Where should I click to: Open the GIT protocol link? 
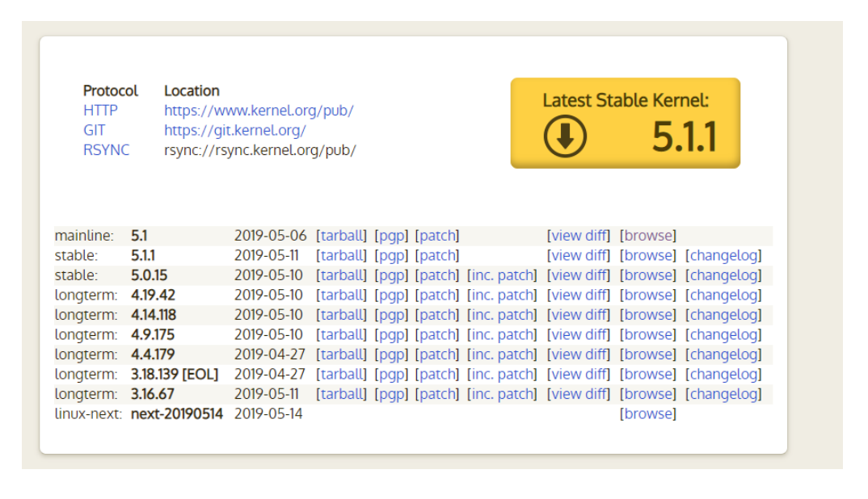94,131
